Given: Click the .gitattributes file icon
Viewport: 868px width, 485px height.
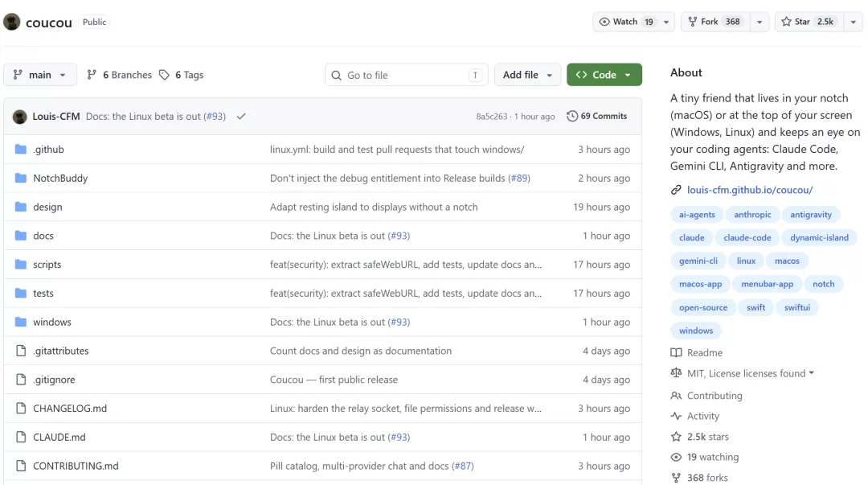Looking at the screenshot, I should [21, 351].
